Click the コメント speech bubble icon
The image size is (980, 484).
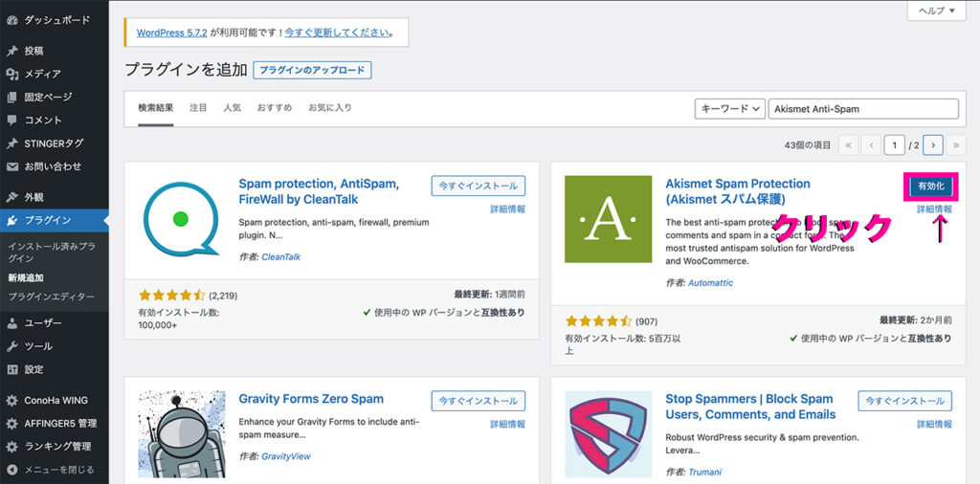(11, 120)
